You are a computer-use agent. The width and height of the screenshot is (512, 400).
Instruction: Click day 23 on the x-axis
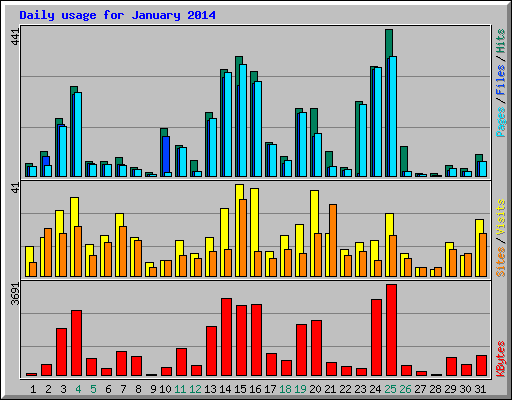point(360,389)
